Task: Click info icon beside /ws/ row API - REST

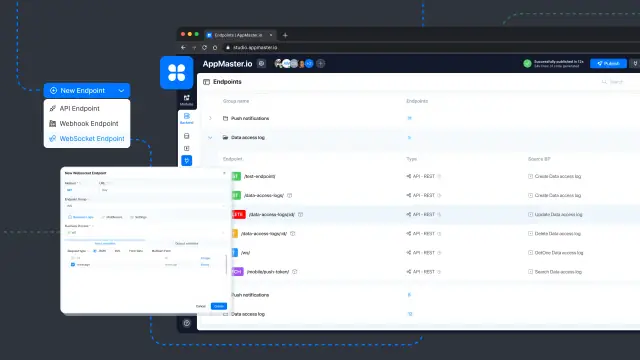Action: pos(440,253)
